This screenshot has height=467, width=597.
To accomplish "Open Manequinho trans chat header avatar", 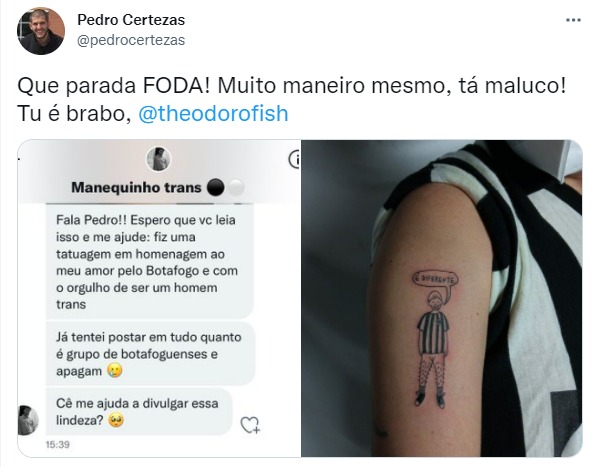I will click(x=159, y=159).
